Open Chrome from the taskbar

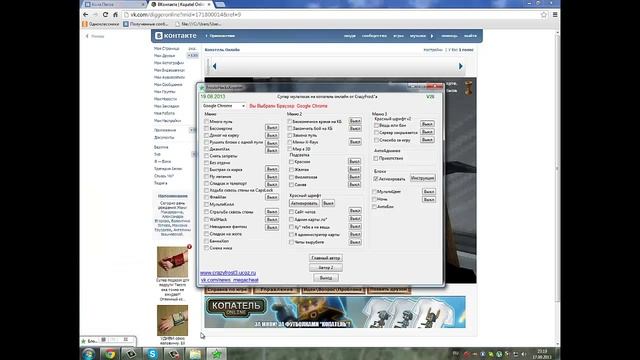click(110, 354)
